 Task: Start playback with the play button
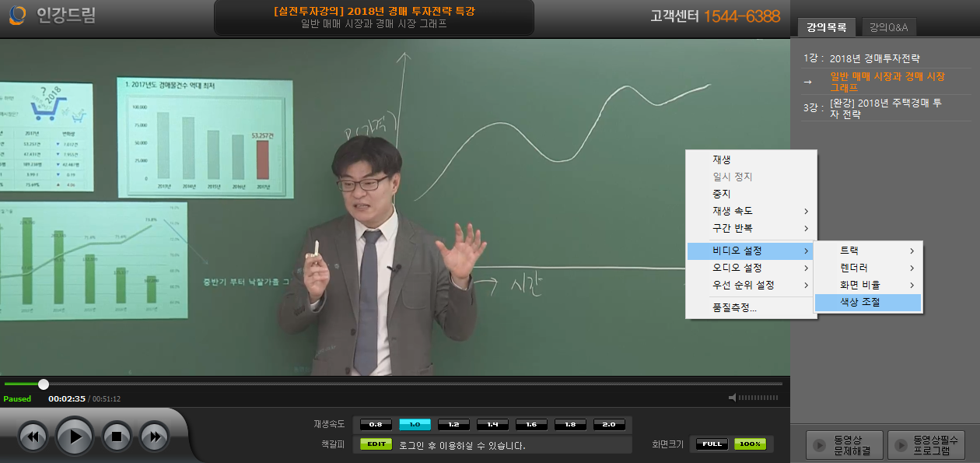[x=75, y=437]
